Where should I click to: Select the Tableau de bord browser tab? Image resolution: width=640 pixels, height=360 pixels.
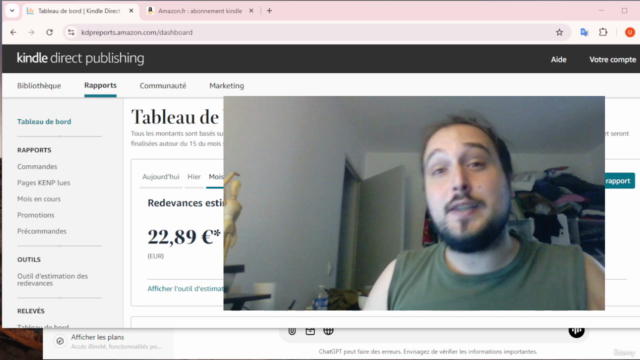click(79, 11)
